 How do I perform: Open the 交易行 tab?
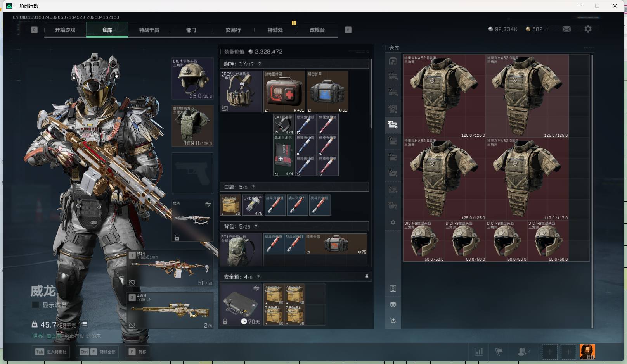pyautogui.click(x=233, y=30)
